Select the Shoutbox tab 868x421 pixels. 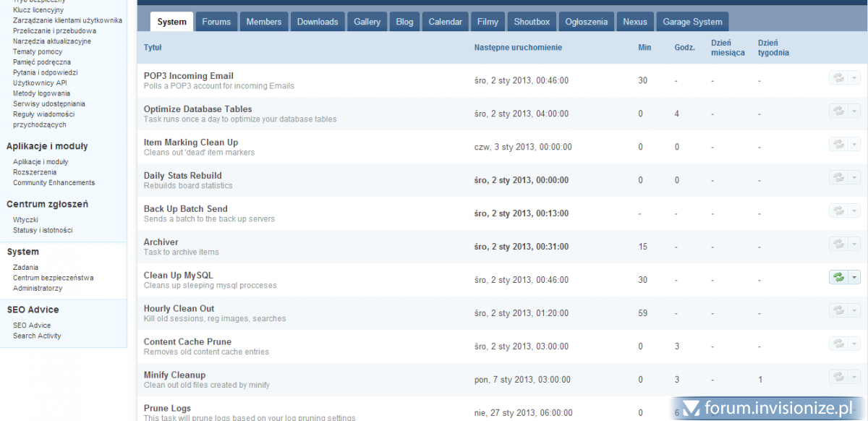tap(532, 22)
